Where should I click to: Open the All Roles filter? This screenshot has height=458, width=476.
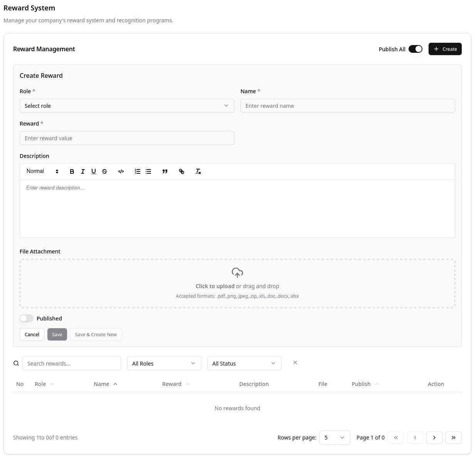[164, 363]
